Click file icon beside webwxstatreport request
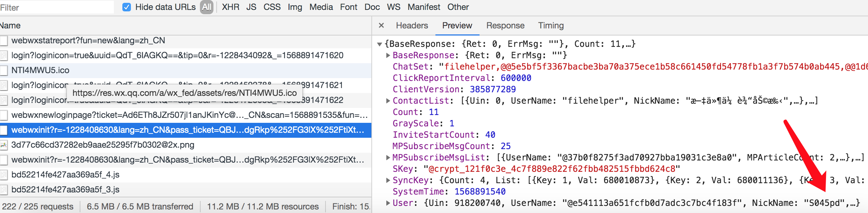The image size is (868, 213). [4, 40]
